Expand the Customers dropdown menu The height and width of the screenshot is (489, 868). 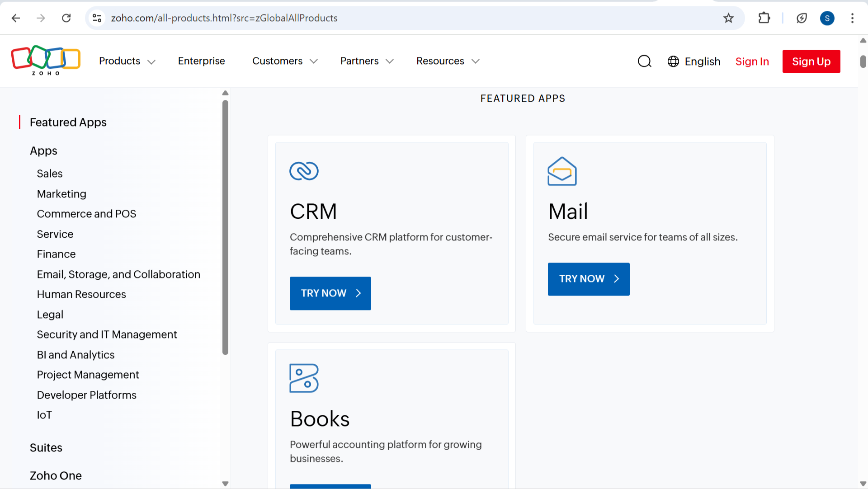[284, 61]
